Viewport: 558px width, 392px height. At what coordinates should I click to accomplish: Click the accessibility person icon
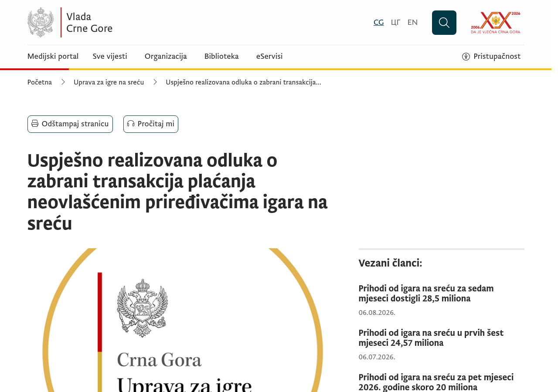[466, 56]
